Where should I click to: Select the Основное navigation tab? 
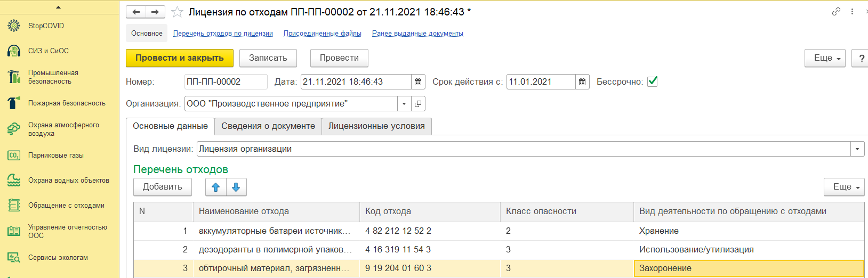(x=147, y=33)
